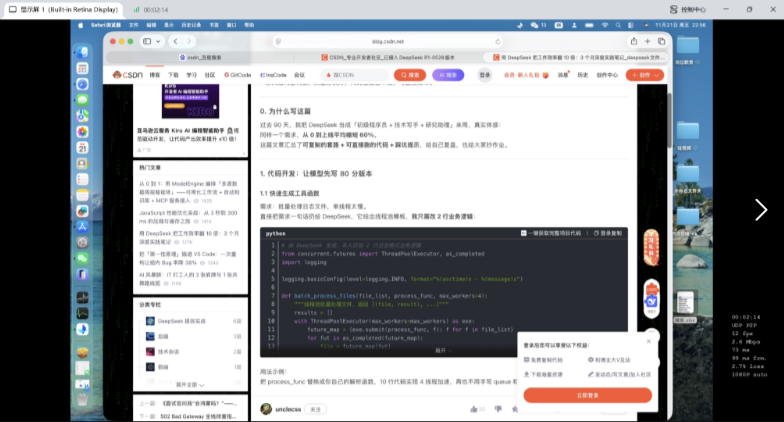The height and width of the screenshot is (422, 784).
Task: Click 一键获取完整项目代码 link
Action: (x=551, y=233)
